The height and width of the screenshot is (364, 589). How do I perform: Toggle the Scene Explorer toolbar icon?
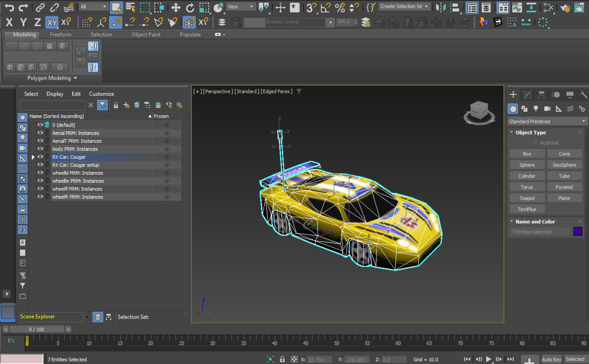pyautogui.click(x=472, y=7)
